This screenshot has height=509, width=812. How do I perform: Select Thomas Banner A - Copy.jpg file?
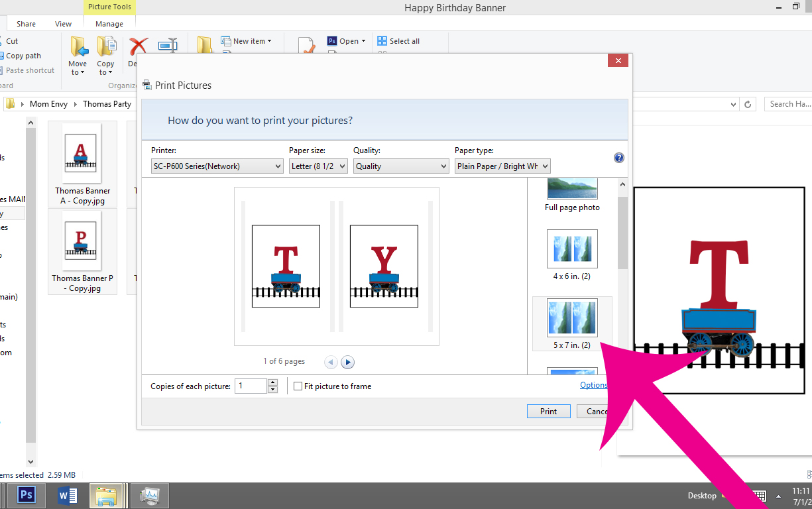[83, 164]
